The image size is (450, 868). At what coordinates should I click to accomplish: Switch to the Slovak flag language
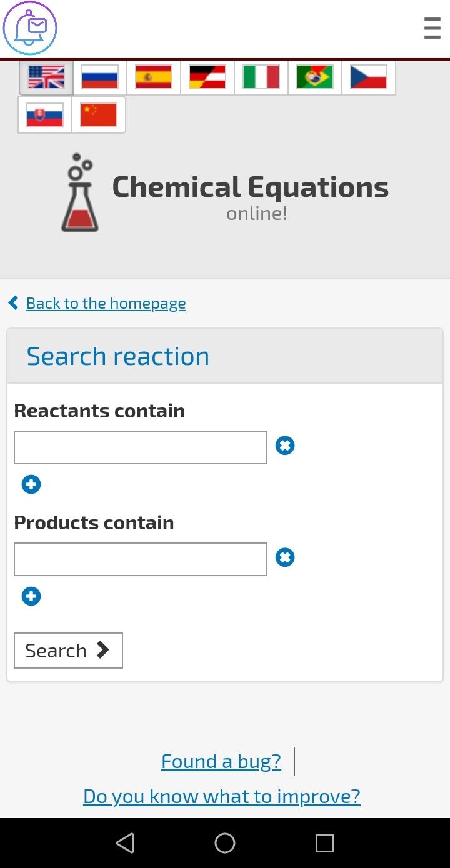(x=45, y=115)
